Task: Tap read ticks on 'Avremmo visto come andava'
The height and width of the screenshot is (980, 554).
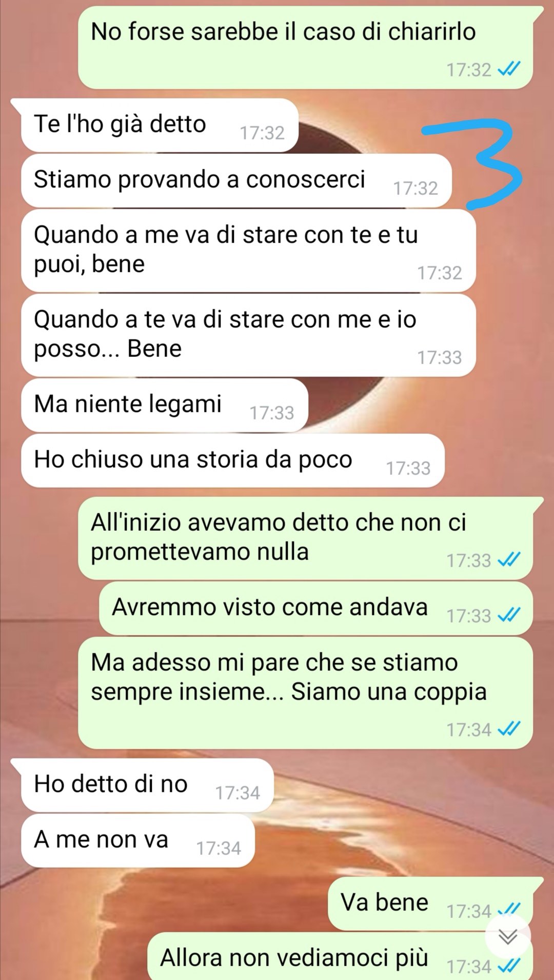Action: (509, 615)
